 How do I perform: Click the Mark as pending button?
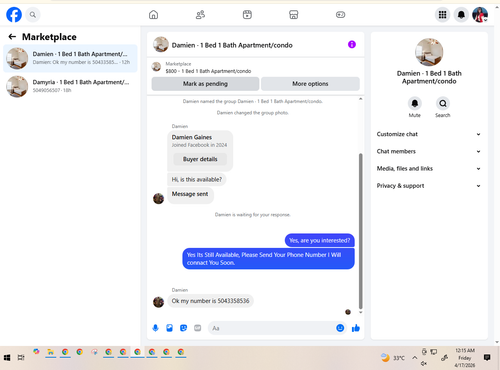coord(205,84)
